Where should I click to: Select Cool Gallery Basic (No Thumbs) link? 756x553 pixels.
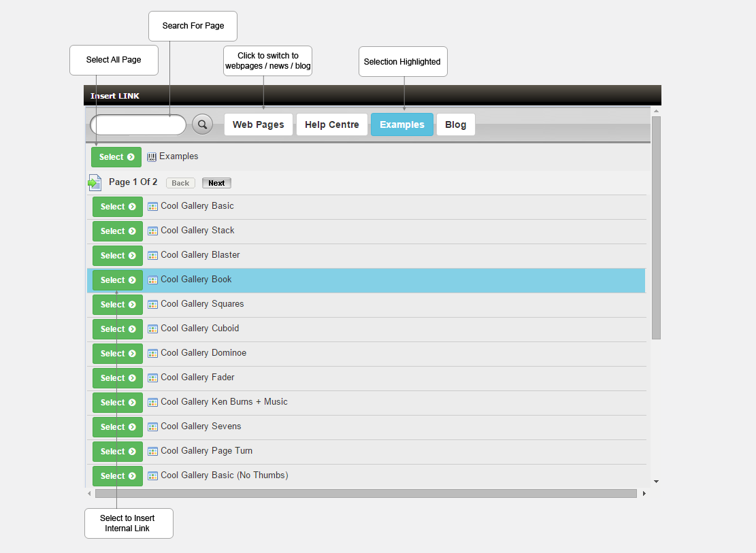point(118,476)
